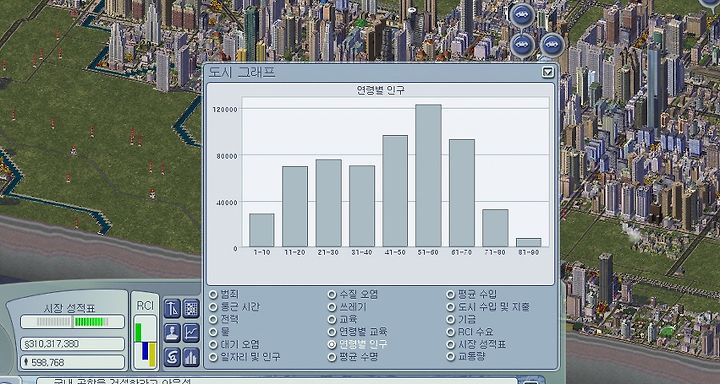Click the 연령별 인구 chart title
Image resolution: width=720 pixels, height=384 pixels.
tap(381, 90)
